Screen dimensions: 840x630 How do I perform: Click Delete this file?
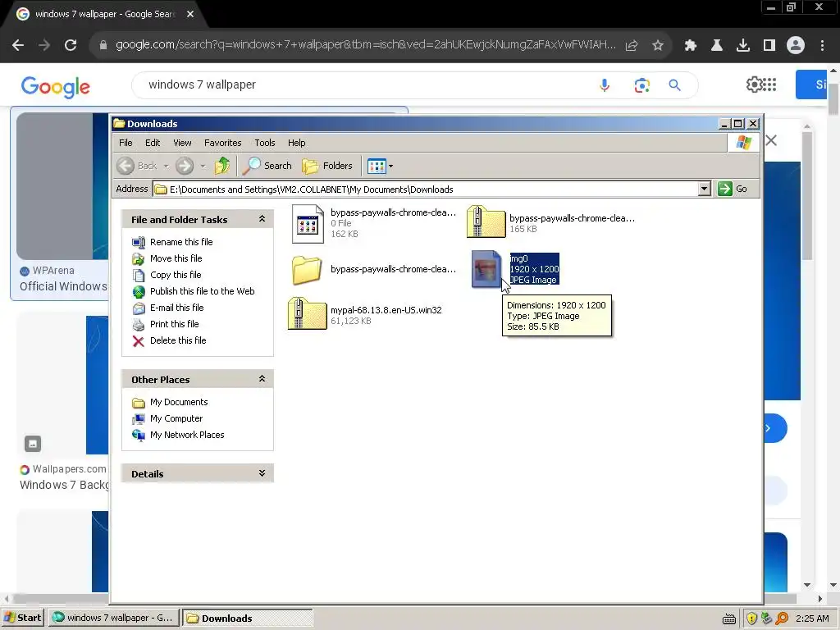178,340
